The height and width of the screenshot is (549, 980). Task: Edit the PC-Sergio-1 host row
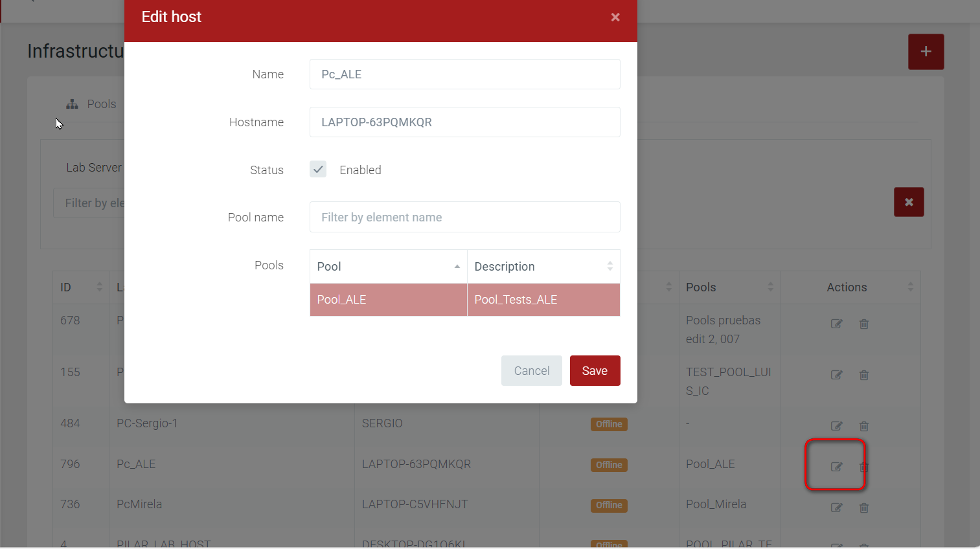pyautogui.click(x=836, y=426)
